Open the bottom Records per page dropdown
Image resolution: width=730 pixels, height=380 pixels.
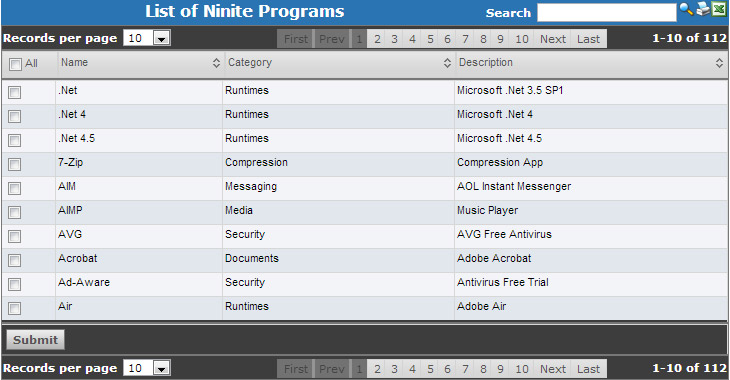click(147, 368)
